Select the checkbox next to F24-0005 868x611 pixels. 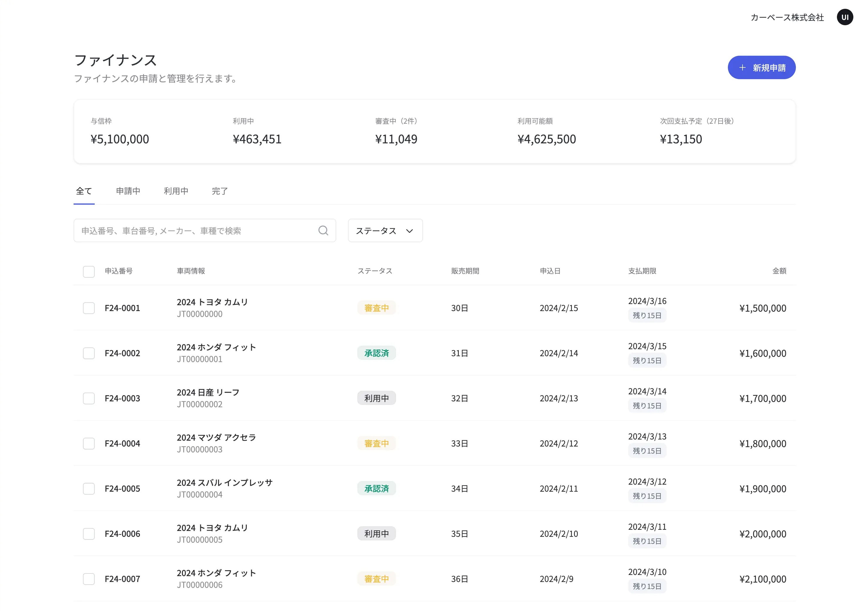[89, 488]
